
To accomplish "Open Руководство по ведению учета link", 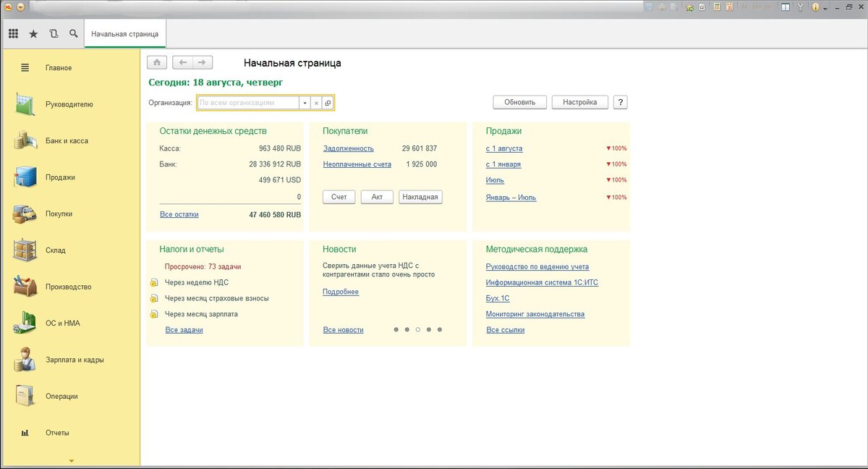I will [537, 267].
